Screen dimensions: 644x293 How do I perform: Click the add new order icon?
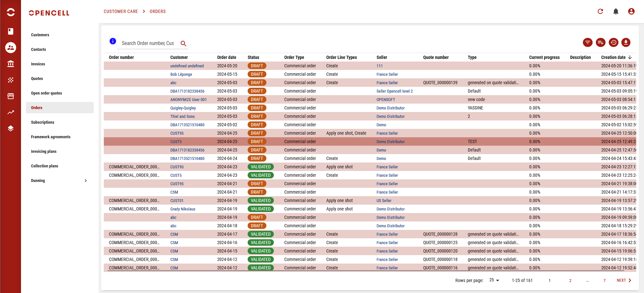600,42
